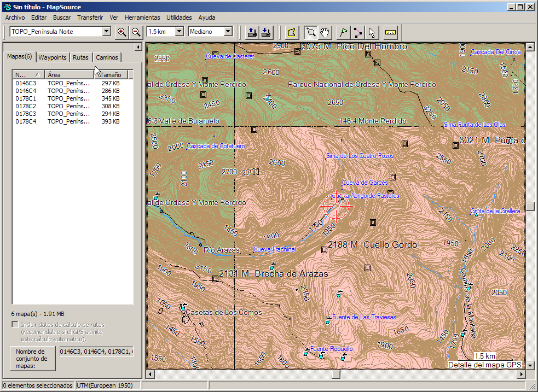Select the Map selection tool

coord(292,33)
